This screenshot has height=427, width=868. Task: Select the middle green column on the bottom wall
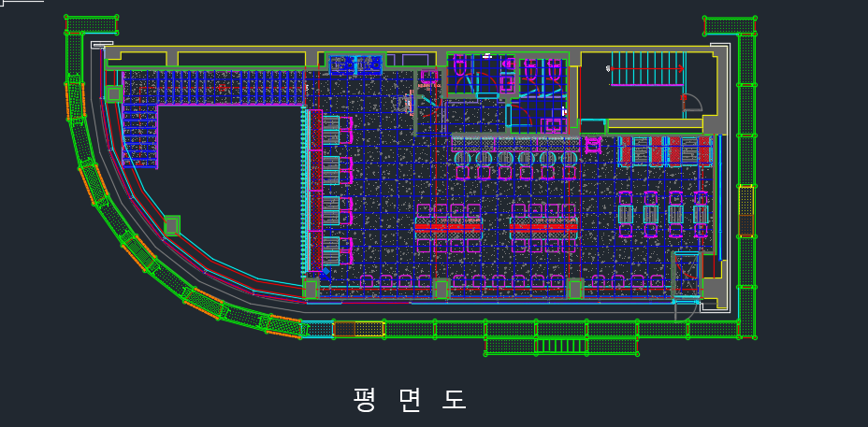click(x=441, y=290)
